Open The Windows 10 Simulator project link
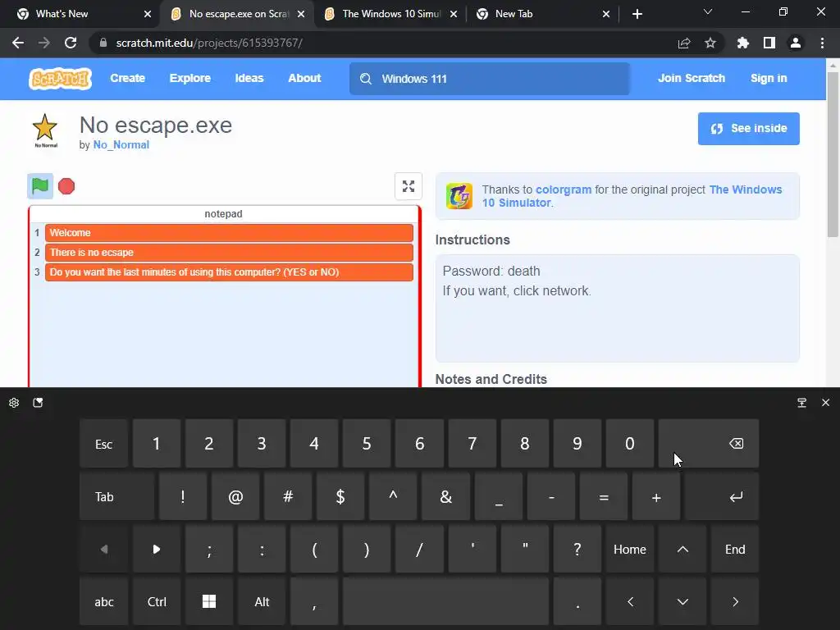Screen dimensions: 840x630 point(632,196)
